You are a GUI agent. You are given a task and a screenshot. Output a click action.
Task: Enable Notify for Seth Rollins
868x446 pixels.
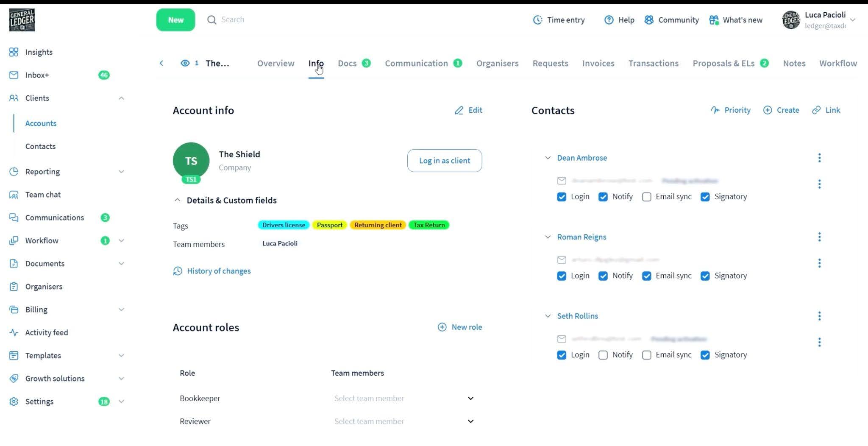click(603, 355)
